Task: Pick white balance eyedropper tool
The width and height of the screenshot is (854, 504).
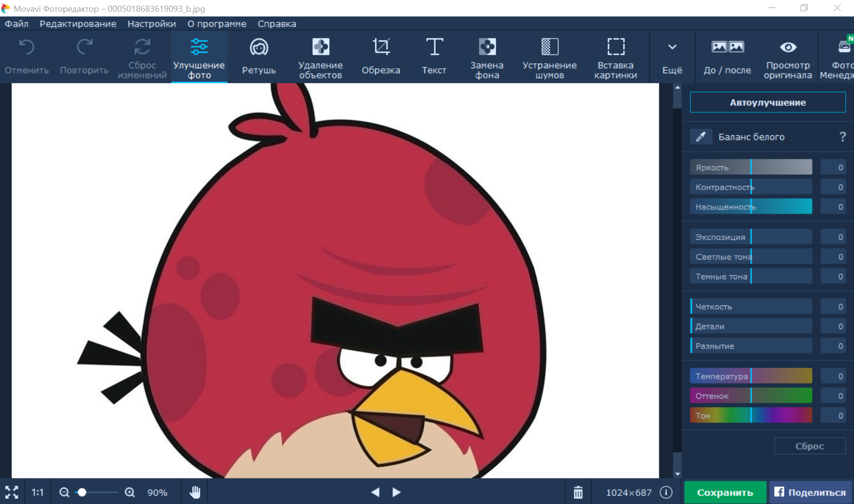Action: tap(701, 137)
